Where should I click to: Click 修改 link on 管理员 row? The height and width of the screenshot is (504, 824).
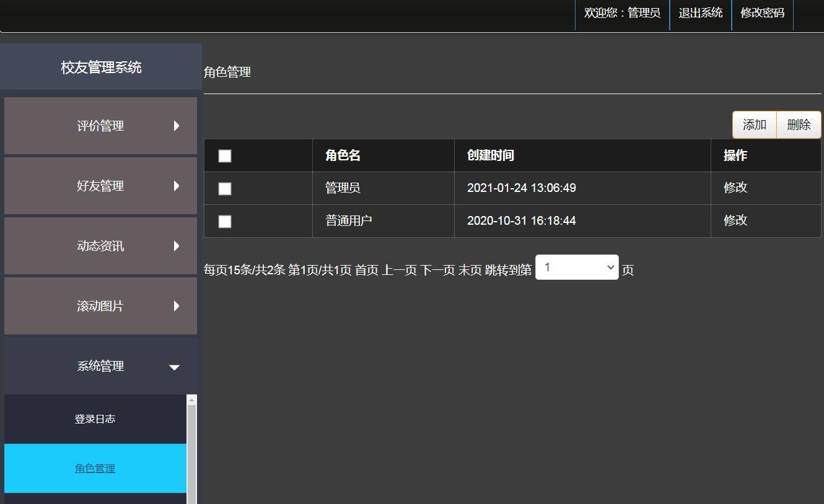point(735,188)
